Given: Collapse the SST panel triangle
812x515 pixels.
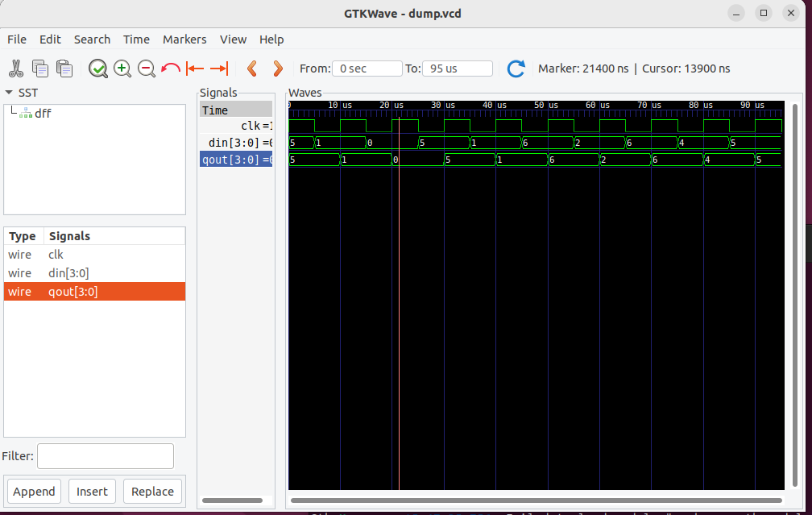Looking at the screenshot, I should click(9, 92).
